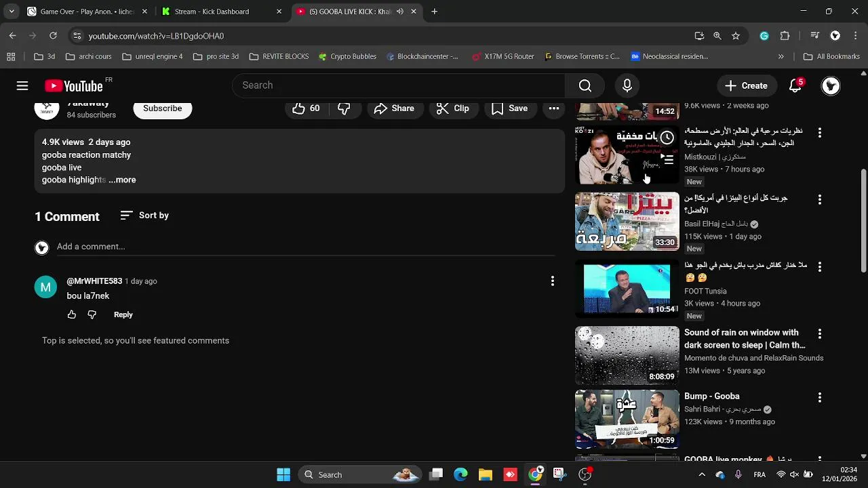Open the unreql engine 4 bookmark folder
The image size is (868, 488).
click(153, 57)
